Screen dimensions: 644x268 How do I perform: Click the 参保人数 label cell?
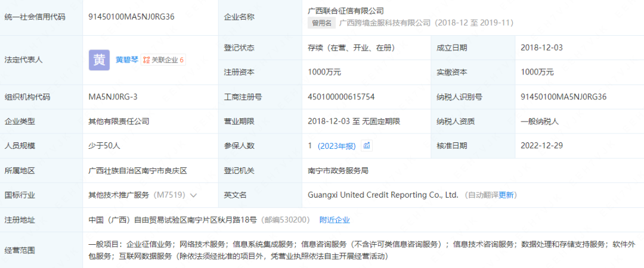point(259,146)
